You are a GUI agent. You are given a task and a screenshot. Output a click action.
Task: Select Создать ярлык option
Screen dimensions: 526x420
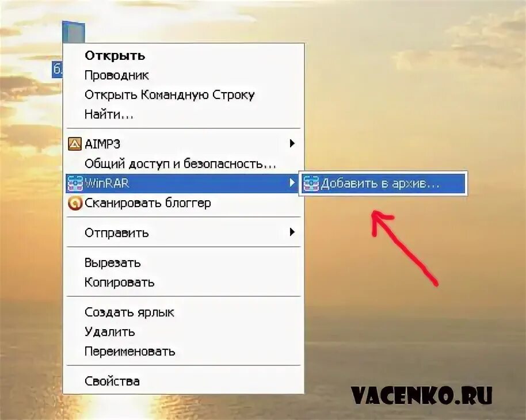pos(129,312)
